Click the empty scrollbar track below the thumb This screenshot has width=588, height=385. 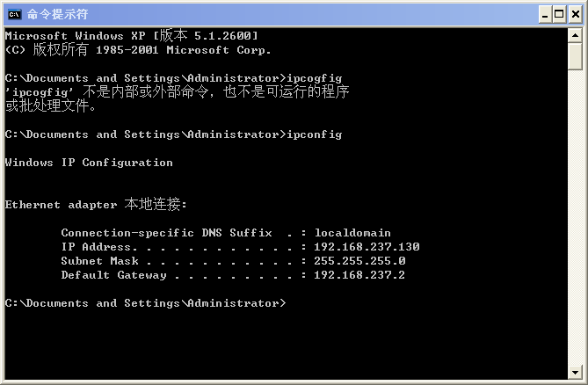point(575,220)
